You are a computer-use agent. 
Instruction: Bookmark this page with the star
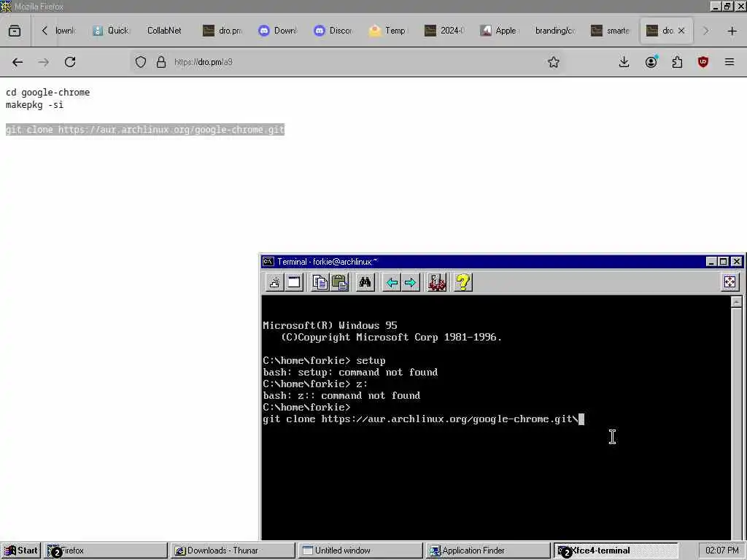[x=553, y=62]
